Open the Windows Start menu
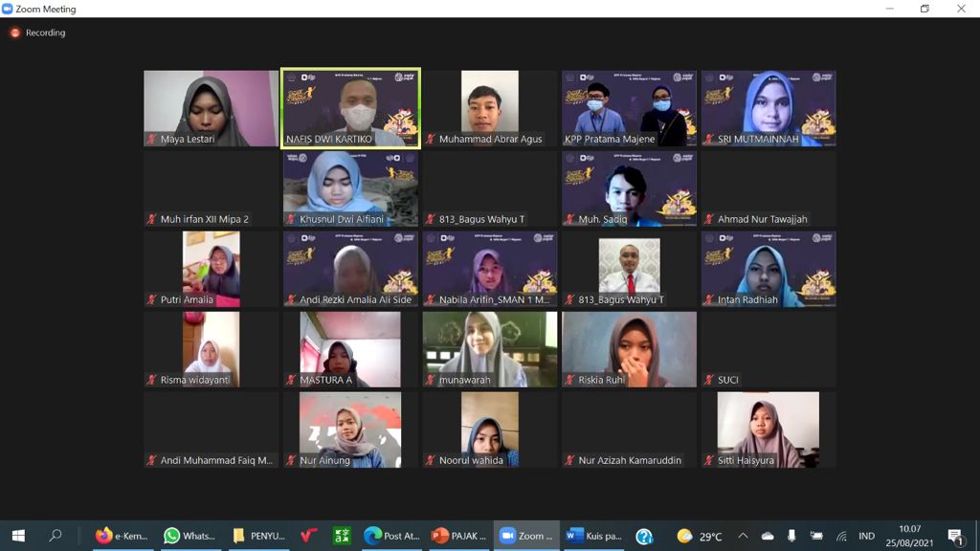Screen dimensions: 980x551 click(x=18, y=536)
